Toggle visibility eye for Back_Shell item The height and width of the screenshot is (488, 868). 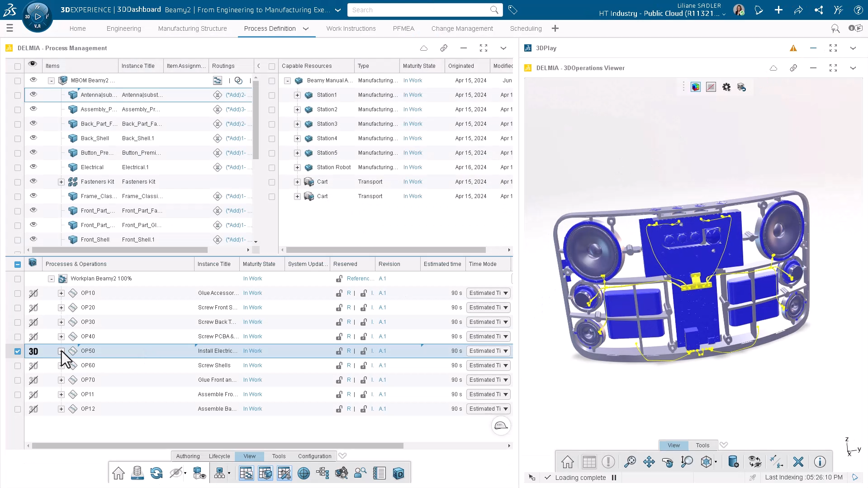click(x=33, y=138)
